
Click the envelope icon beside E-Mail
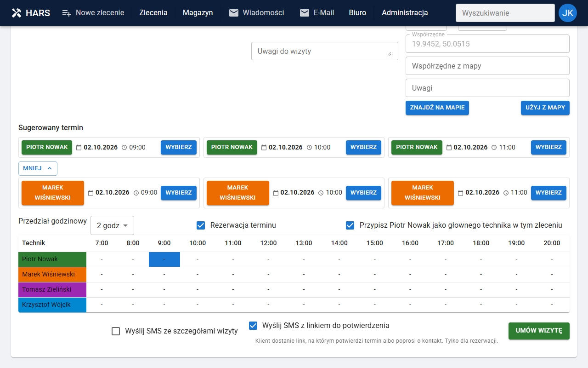[305, 13]
